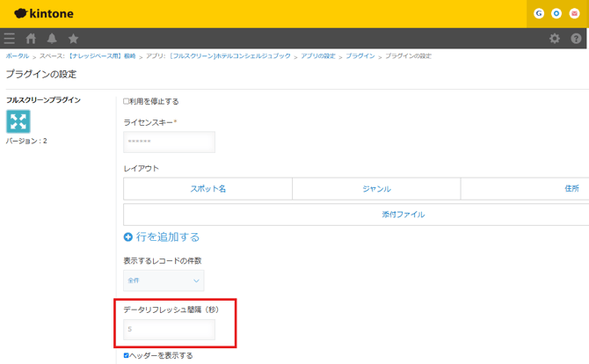Select the ジャンル layout cell
The image size is (589, 364).
pyautogui.click(x=376, y=189)
